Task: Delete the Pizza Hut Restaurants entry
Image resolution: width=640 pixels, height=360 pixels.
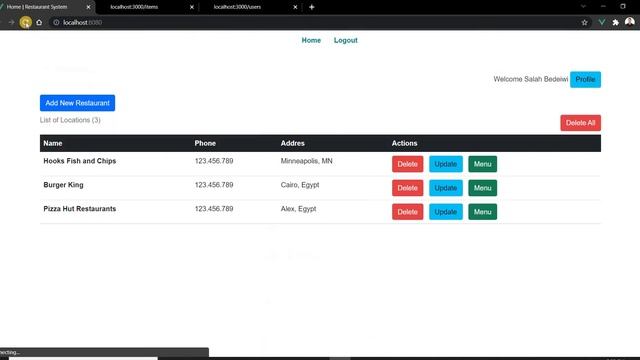Action: coord(407,212)
